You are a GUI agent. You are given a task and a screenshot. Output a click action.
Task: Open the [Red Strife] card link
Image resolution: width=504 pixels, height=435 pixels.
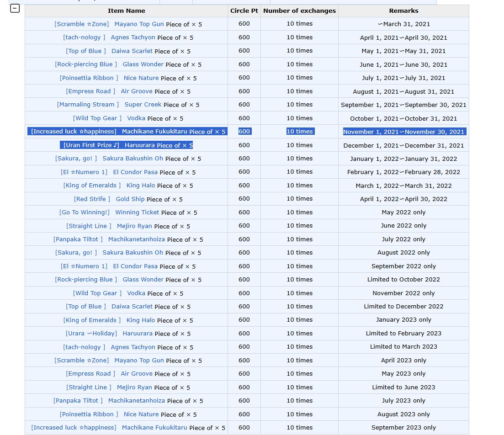(92, 199)
